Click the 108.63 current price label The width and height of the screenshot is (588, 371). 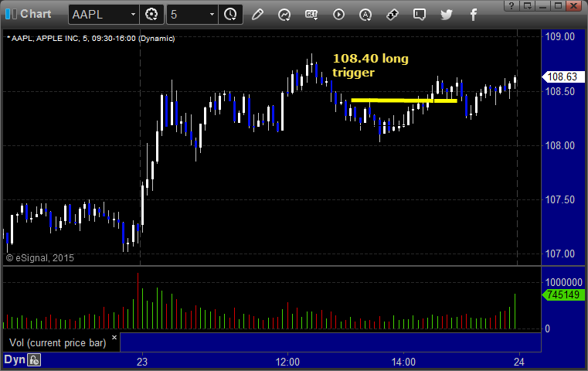click(563, 77)
